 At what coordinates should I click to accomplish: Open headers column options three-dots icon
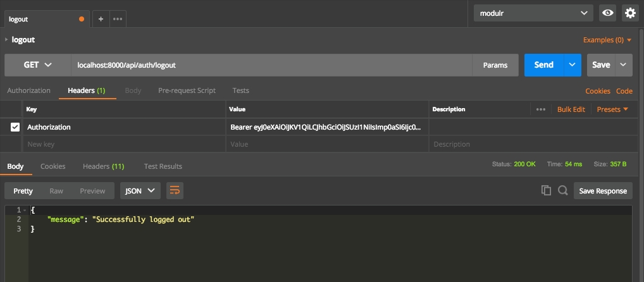point(540,109)
